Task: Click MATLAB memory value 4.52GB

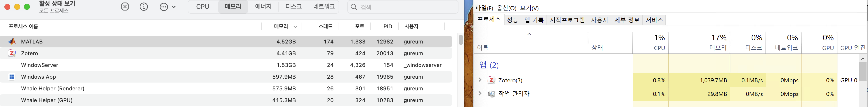Action: (286, 42)
